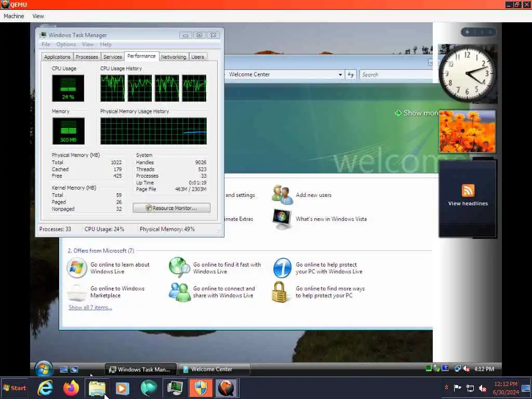Select the QEMU taskbar icon

pyautogui.click(x=227, y=388)
